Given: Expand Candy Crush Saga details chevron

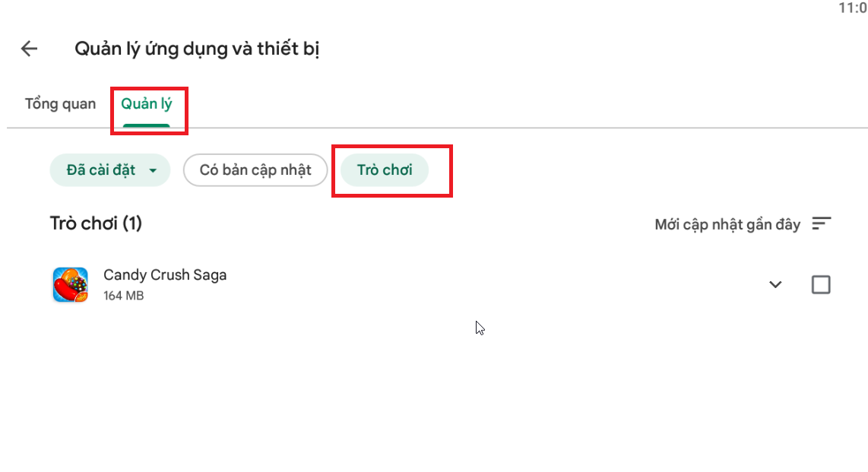Looking at the screenshot, I should point(775,285).
